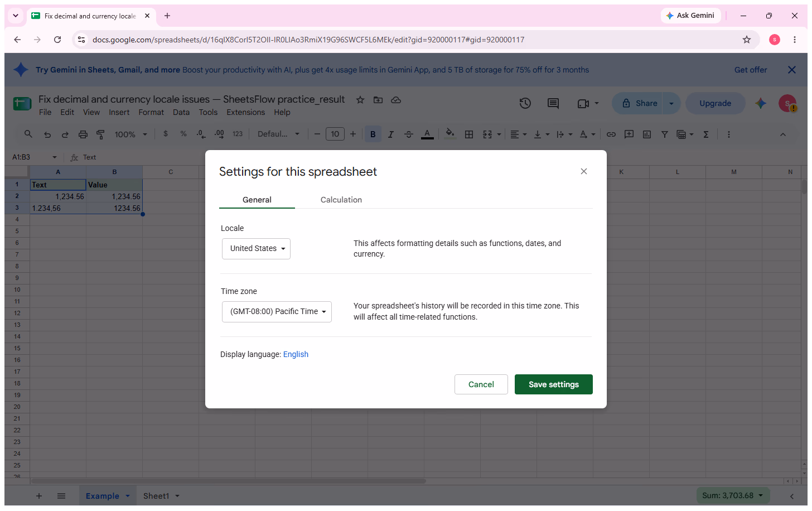This screenshot has width=812, height=511.
Task: Redo the last undone action
Action: click(65, 134)
